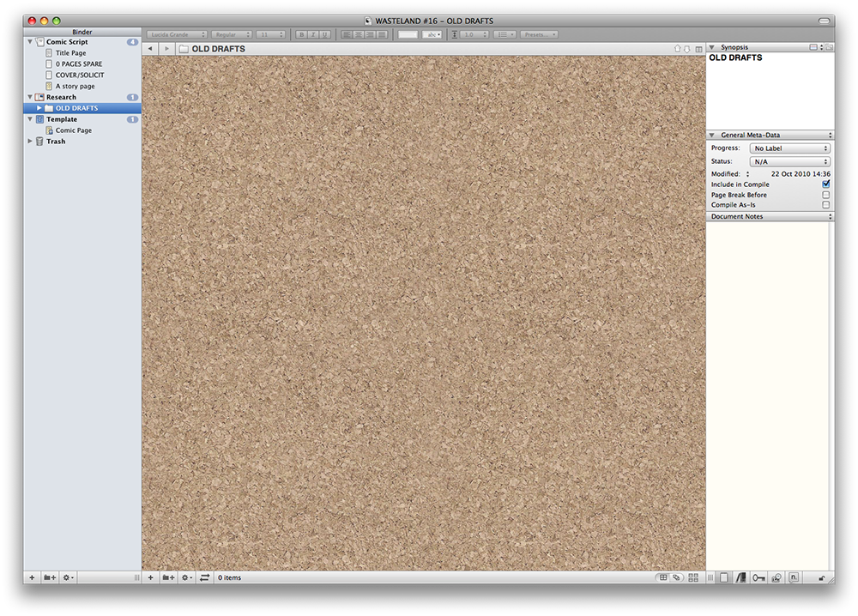Open the Status dropdown showing N/A
The width and height of the screenshot is (858, 616).
(790, 161)
